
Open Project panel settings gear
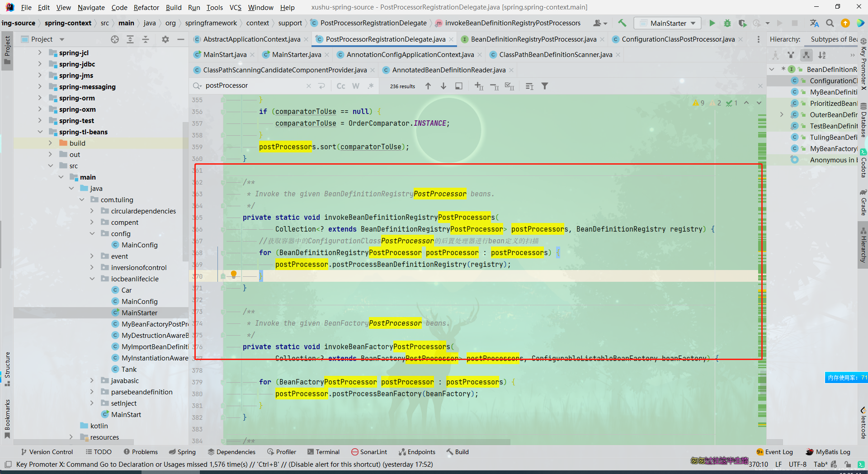click(x=165, y=39)
